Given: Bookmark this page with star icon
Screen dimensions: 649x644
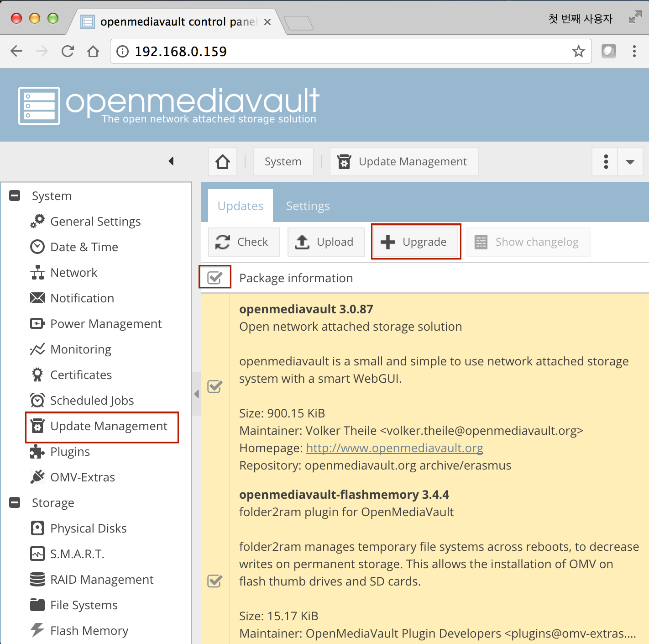Looking at the screenshot, I should [579, 51].
